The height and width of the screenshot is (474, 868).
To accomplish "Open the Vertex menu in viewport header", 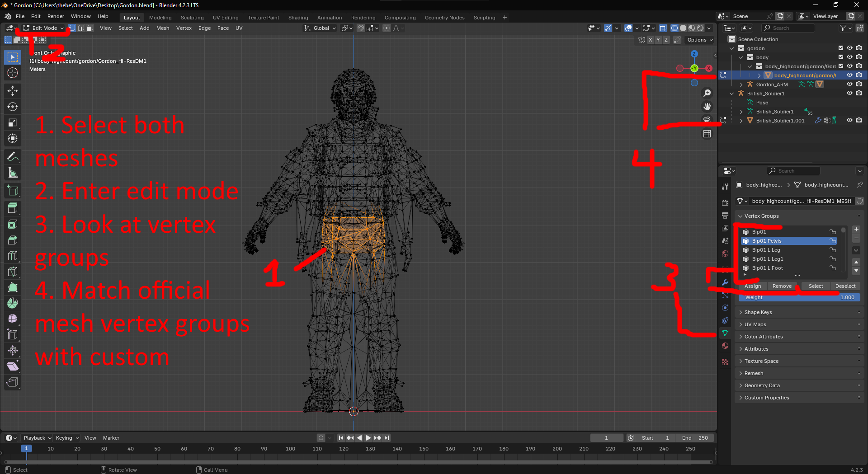I will click(184, 28).
